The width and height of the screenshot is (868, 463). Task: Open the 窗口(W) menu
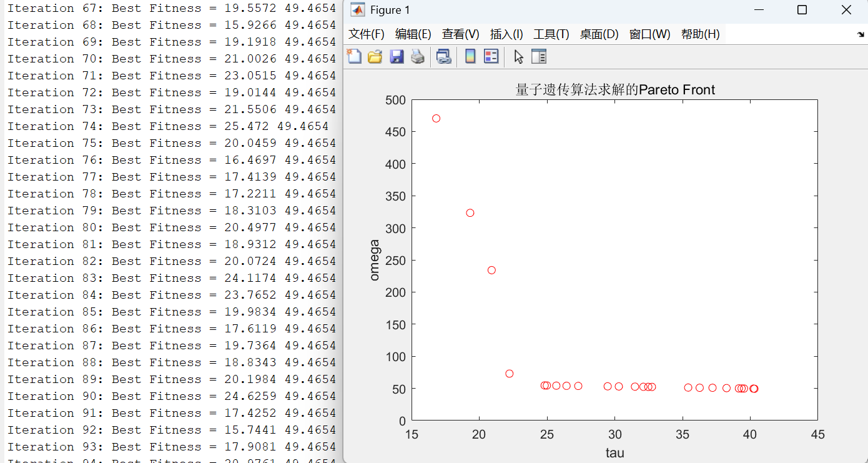[x=650, y=34]
